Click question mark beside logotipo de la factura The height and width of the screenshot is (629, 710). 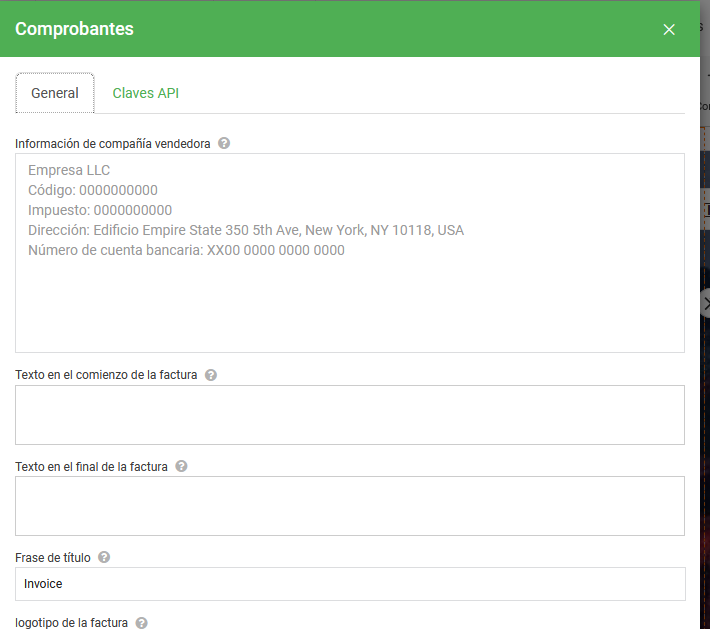click(141, 623)
